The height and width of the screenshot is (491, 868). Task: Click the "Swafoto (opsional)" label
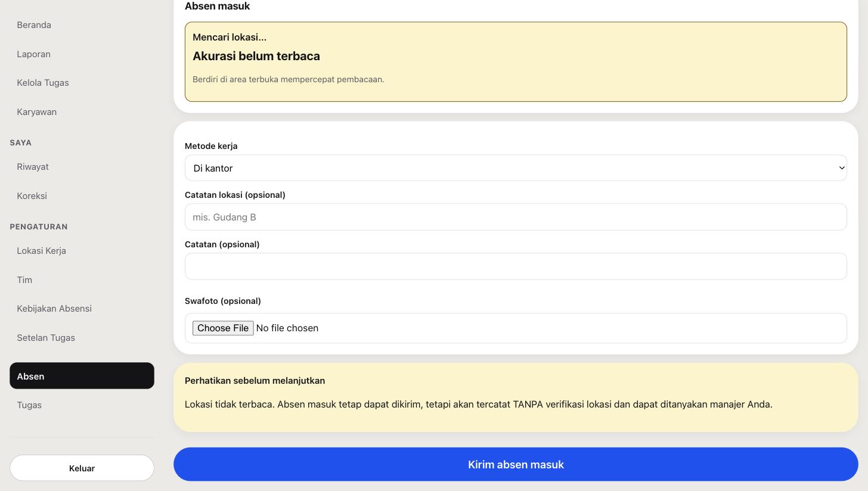[223, 301]
